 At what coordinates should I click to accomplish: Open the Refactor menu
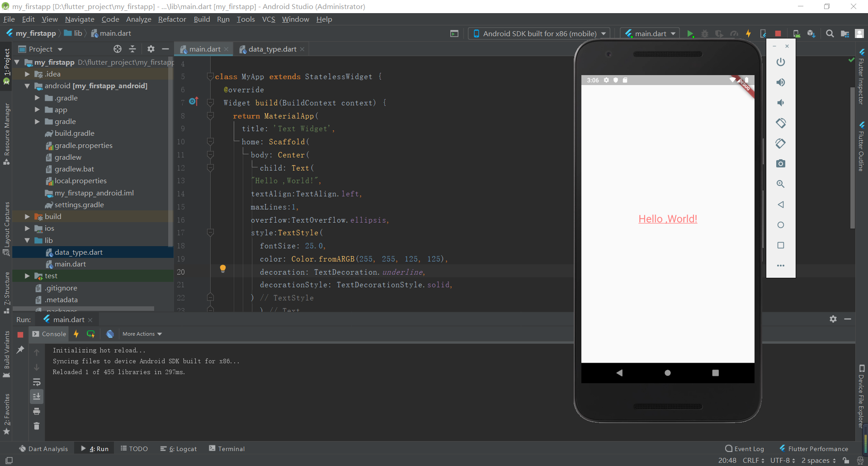(x=172, y=19)
